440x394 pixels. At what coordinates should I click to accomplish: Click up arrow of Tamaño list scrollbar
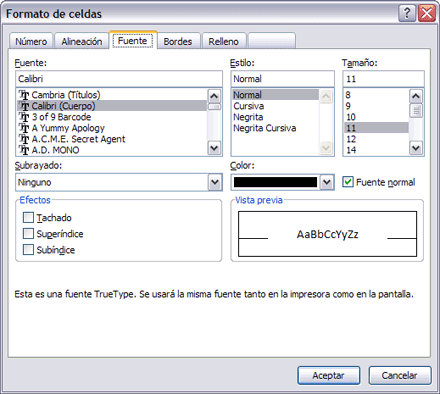[416, 96]
